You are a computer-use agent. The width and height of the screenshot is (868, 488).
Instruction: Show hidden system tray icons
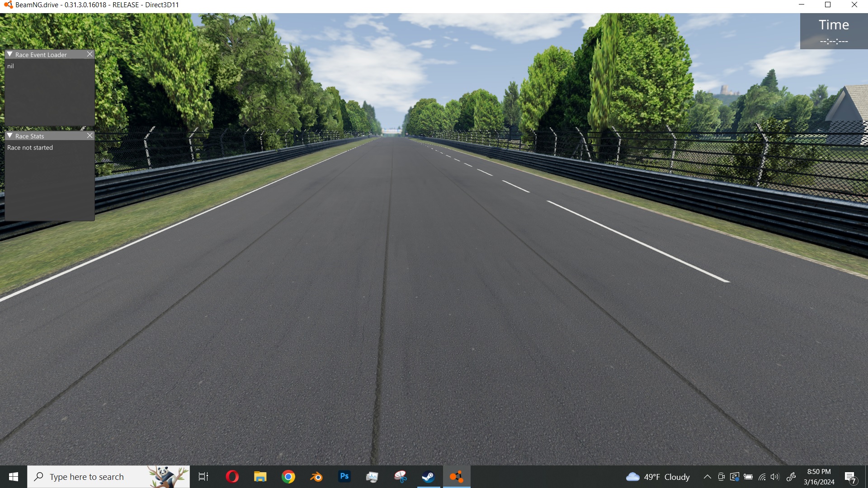707,477
